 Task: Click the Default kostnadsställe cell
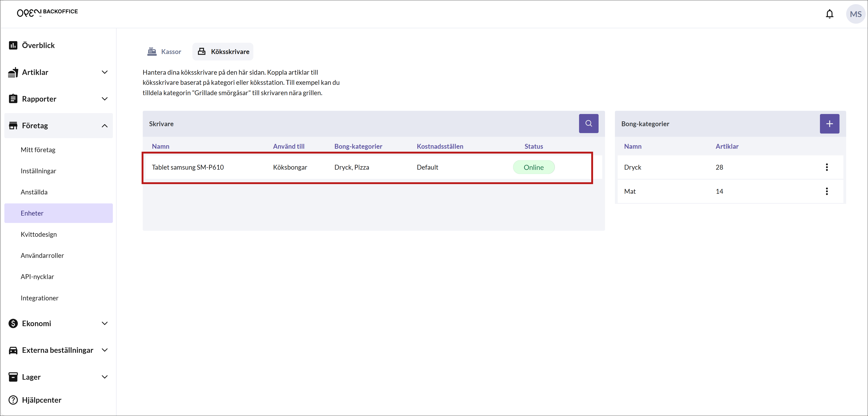click(x=427, y=167)
